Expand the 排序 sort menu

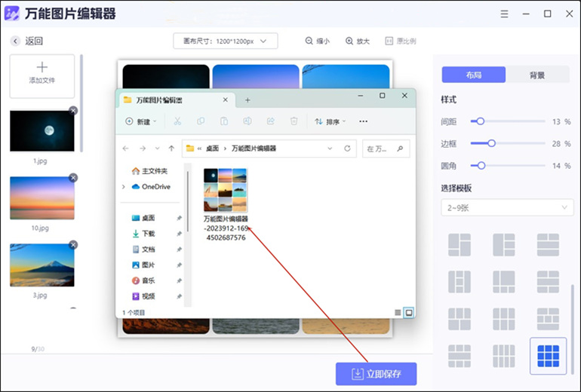tap(330, 121)
